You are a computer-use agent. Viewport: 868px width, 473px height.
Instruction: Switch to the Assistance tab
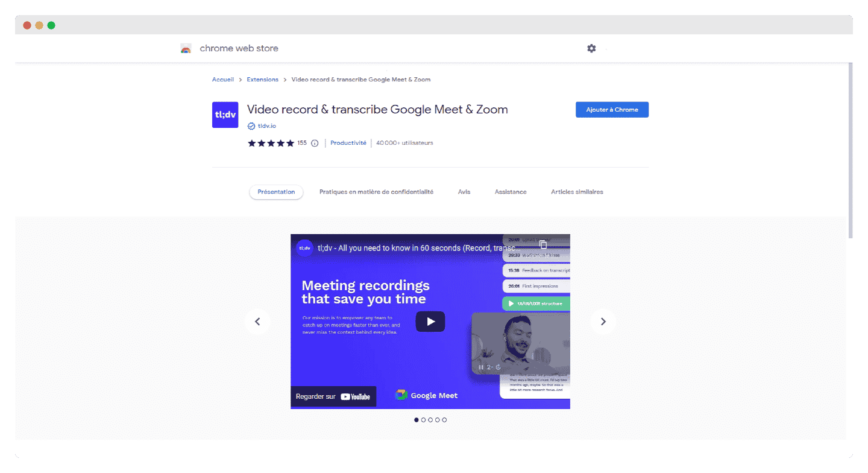click(511, 192)
